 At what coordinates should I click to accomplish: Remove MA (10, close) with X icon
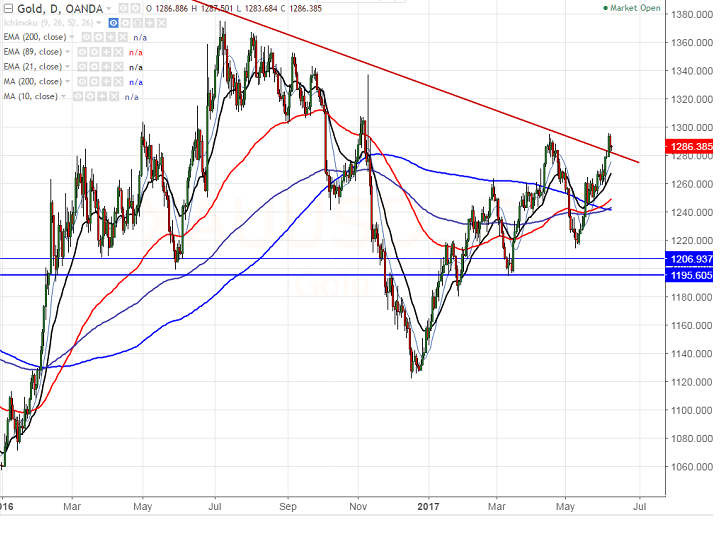[x=114, y=97]
